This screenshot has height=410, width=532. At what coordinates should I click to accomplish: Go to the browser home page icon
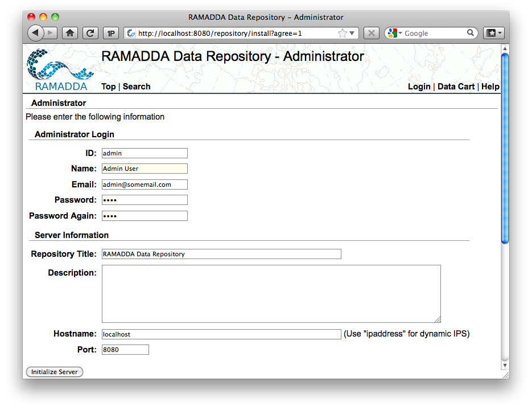pyautogui.click(x=70, y=33)
